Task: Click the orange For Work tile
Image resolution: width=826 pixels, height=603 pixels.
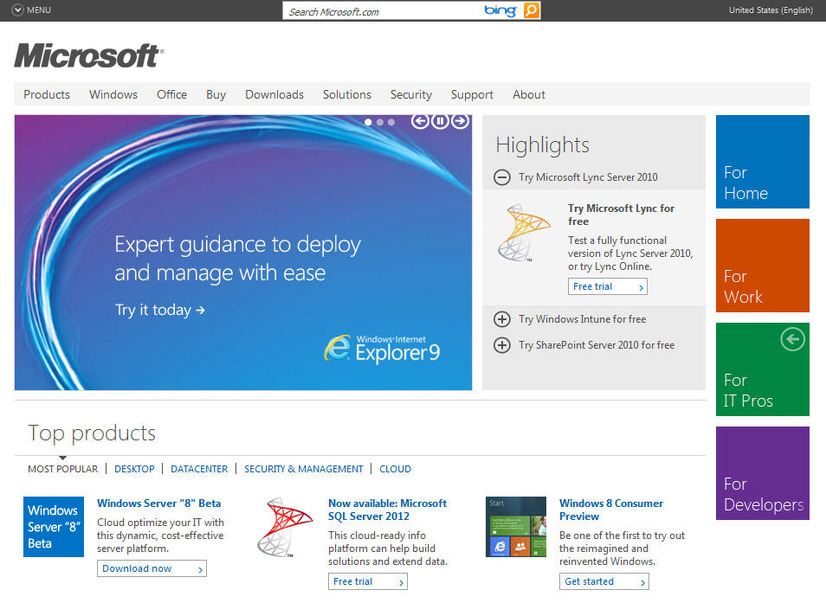Action: point(763,265)
